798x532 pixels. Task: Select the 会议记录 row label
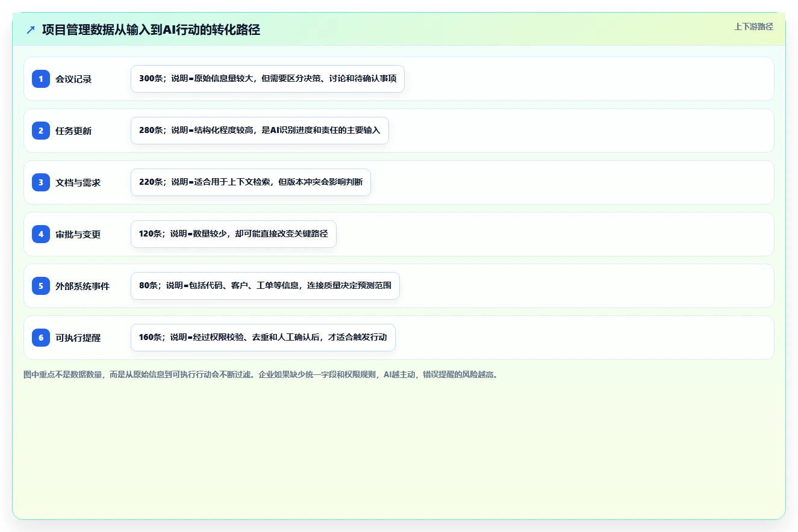pos(73,79)
